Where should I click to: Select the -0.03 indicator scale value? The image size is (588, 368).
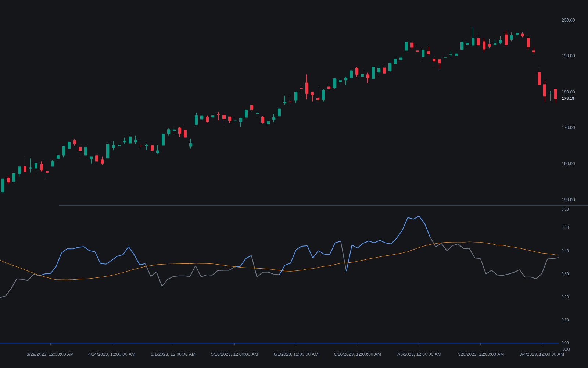click(566, 350)
